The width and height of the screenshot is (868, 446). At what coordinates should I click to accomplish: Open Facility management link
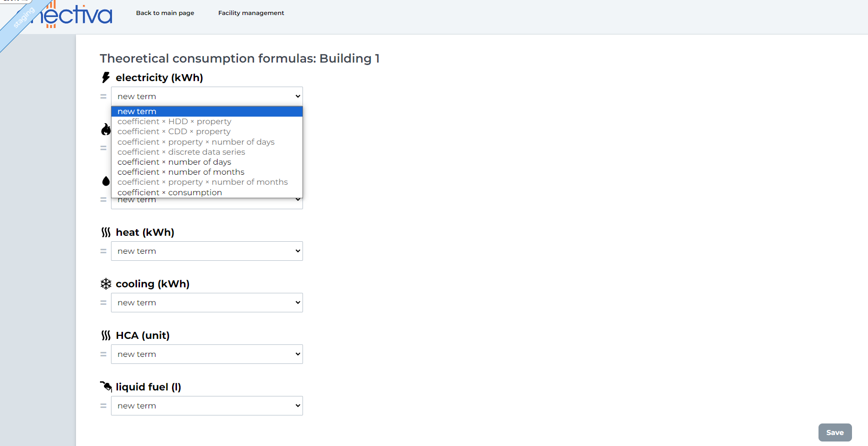[251, 13]
